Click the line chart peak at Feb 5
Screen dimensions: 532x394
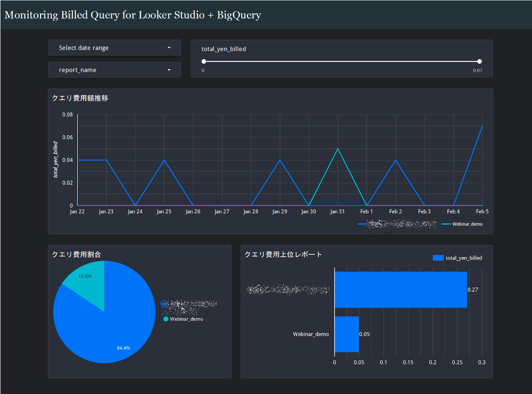[x=482, y=126]
